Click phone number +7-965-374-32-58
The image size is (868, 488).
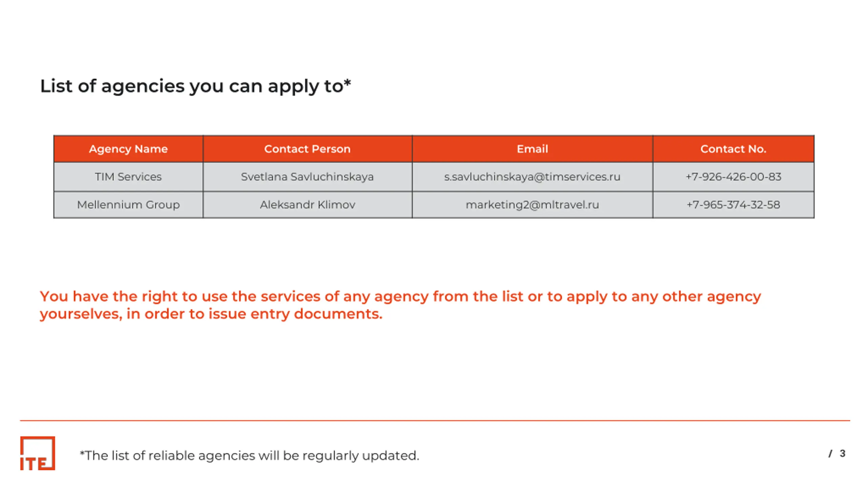pyautogui.click(x=733, y=205)
